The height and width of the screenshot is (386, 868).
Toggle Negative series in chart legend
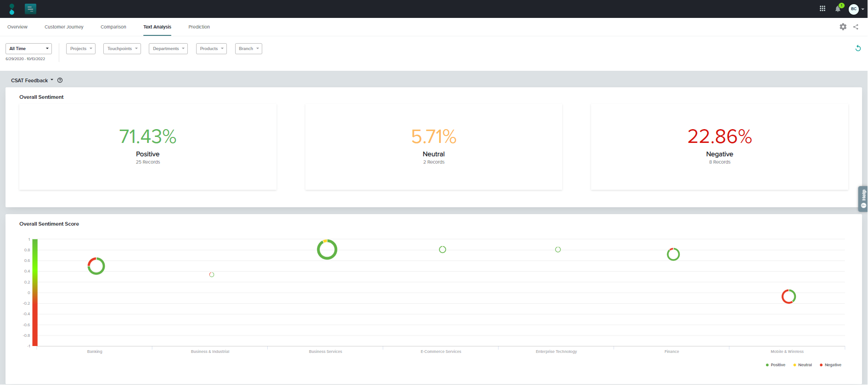tap(830, 365)
